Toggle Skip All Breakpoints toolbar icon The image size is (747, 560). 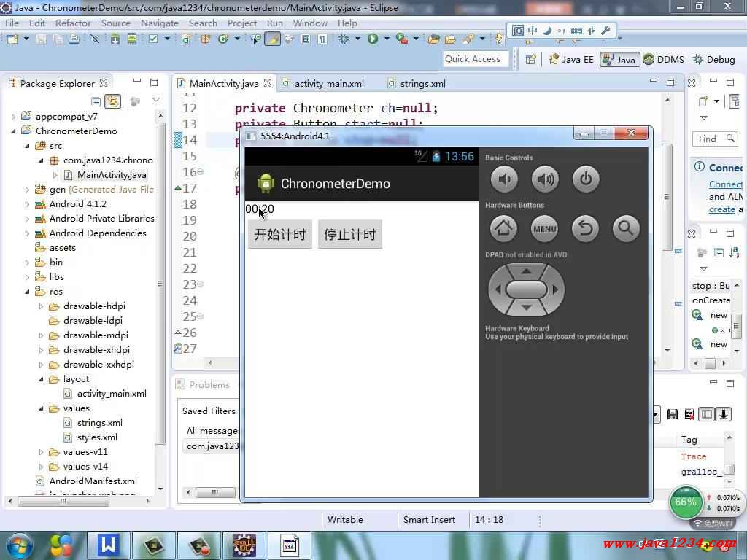click(95, 39)
